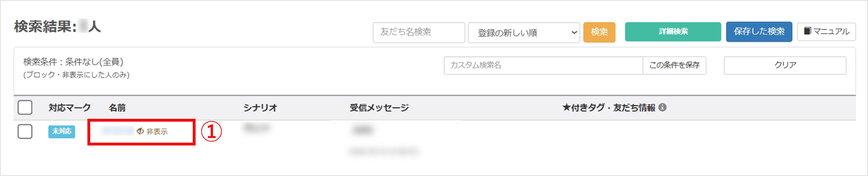Click the 未対応 status badge
Viewport: 868px width, 176px height.
pyautogui.click(x=62, y=131)
